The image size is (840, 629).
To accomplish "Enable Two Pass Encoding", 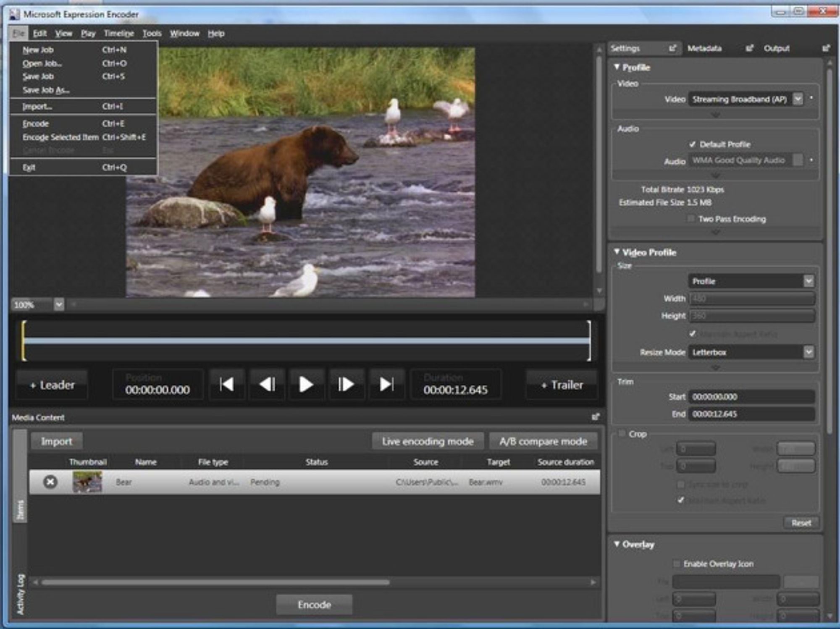I will pos(691,219).
